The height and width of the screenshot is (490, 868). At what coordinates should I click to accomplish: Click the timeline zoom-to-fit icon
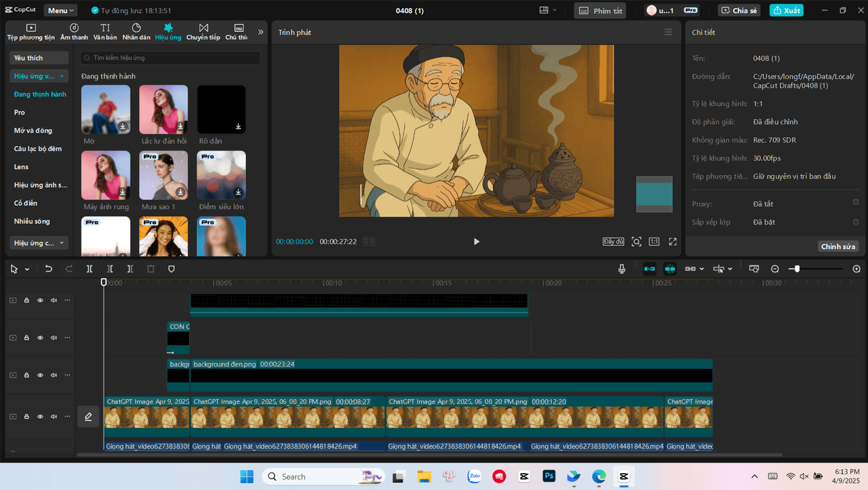tap(753, 269)
